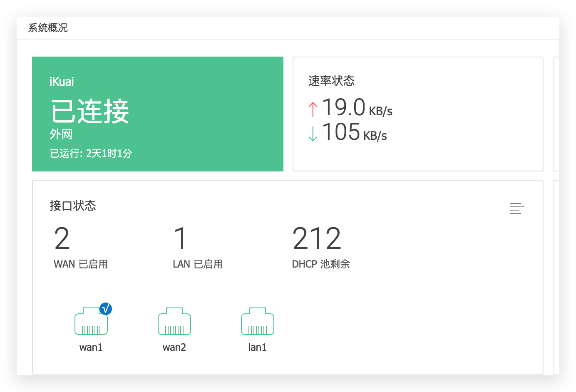Screen dimensions: 576x392
Task: Click the 105 KB/s download rate
Action: 354,132
